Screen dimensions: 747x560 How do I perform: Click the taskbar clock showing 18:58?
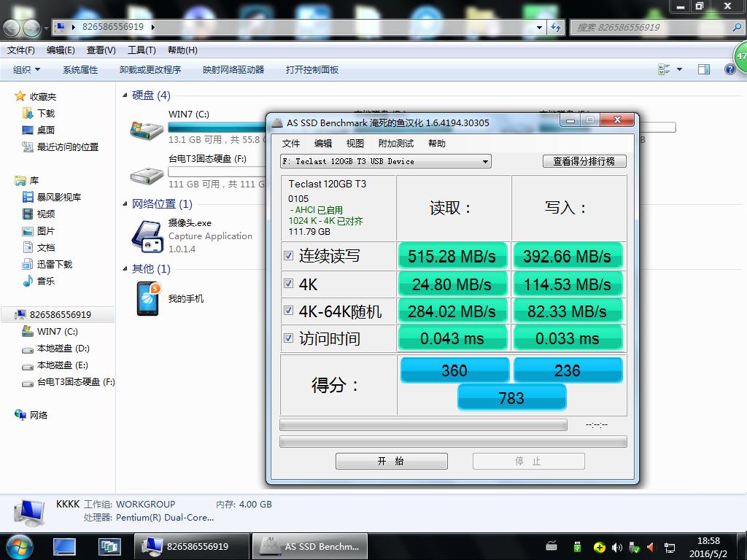point(708,547)
